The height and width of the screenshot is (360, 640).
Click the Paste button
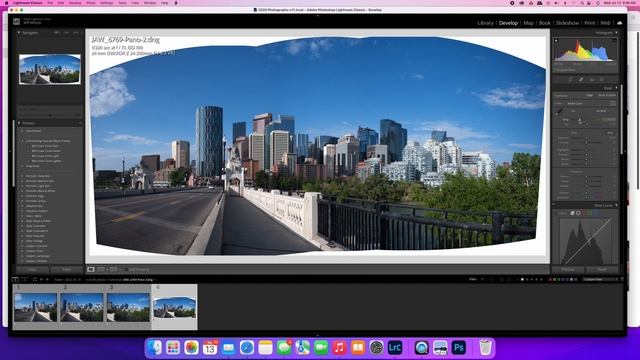click(x=67, y=269)
